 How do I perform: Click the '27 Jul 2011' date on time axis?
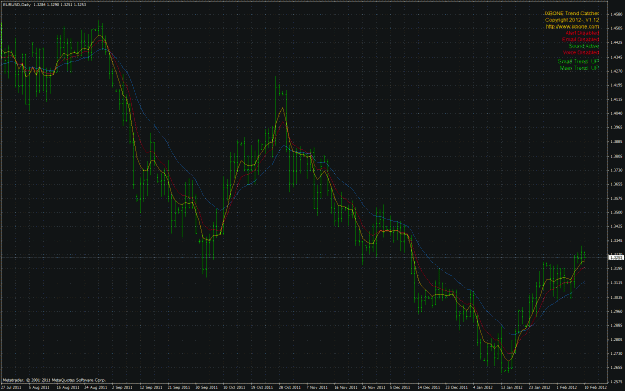pyautogui.click(x=11, y=387)
